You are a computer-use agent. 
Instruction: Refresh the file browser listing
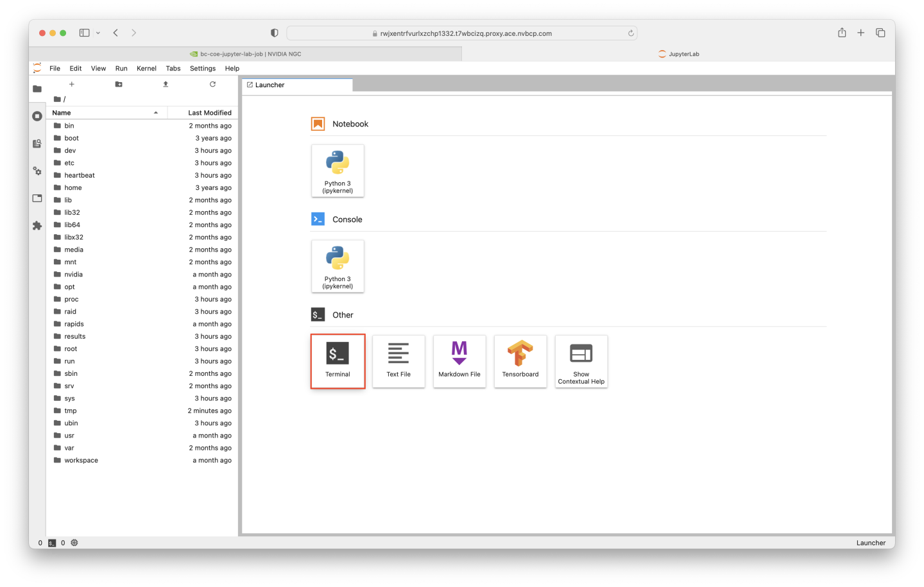click(212, 84)
